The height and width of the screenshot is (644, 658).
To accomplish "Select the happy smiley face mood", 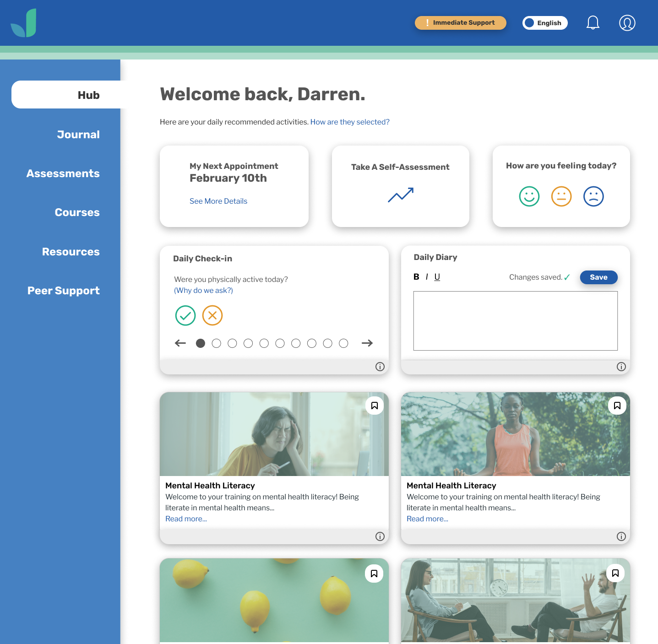I will (529, 196).
